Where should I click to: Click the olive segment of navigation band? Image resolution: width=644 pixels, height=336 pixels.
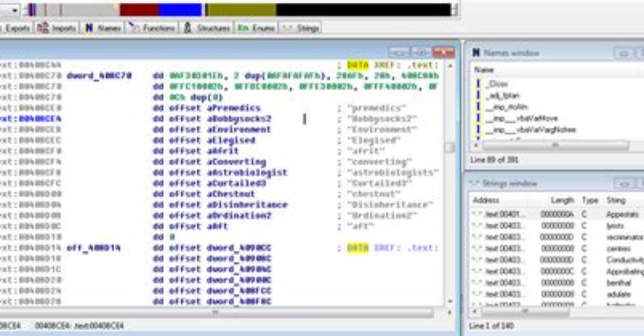[241, 10]
